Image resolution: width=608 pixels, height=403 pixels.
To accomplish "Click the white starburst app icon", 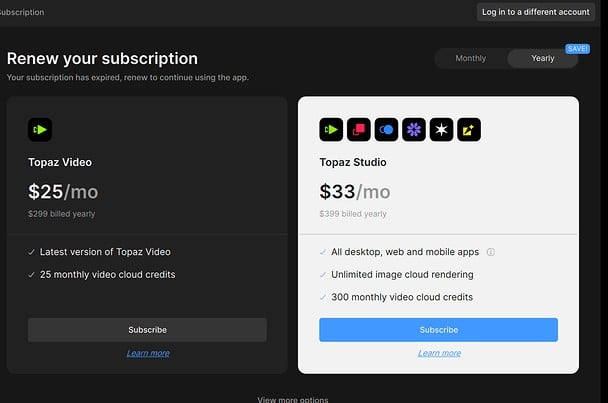I will [x=441, y=129].
